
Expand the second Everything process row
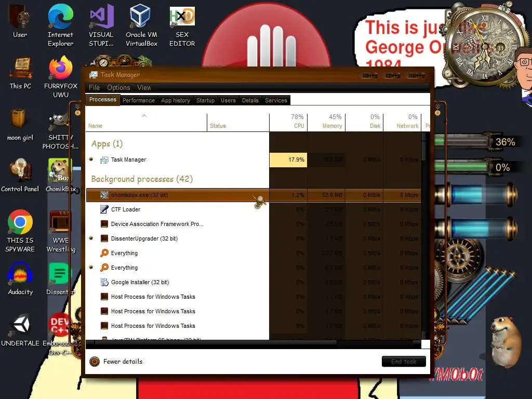coord(91,268)
